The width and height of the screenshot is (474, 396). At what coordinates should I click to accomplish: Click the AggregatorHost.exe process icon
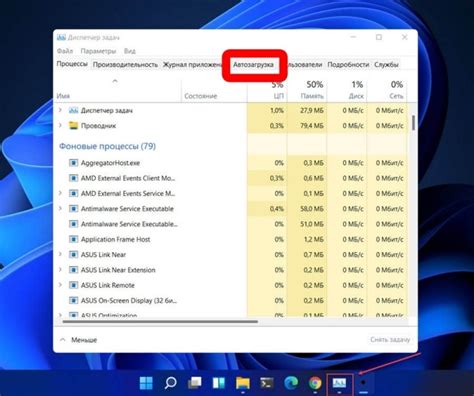[x=73, y=163]
